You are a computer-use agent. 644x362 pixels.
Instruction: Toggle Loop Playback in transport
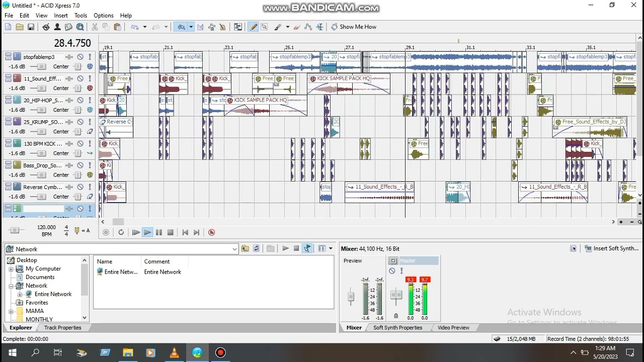pyautogui.click(x=121, y=232)
